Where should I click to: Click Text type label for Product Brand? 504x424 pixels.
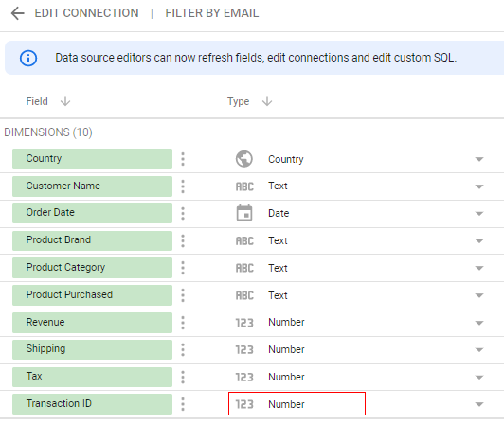[278, 240]
